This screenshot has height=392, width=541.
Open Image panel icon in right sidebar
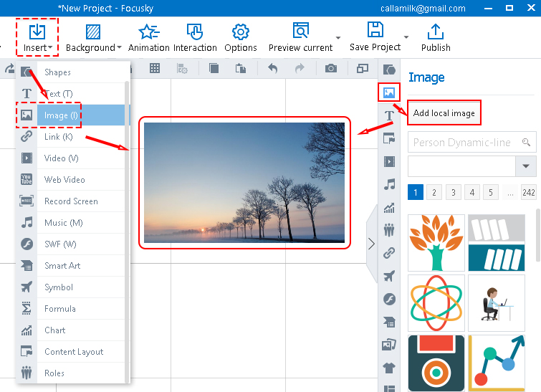pyautogui.click(x=389, y=92)
